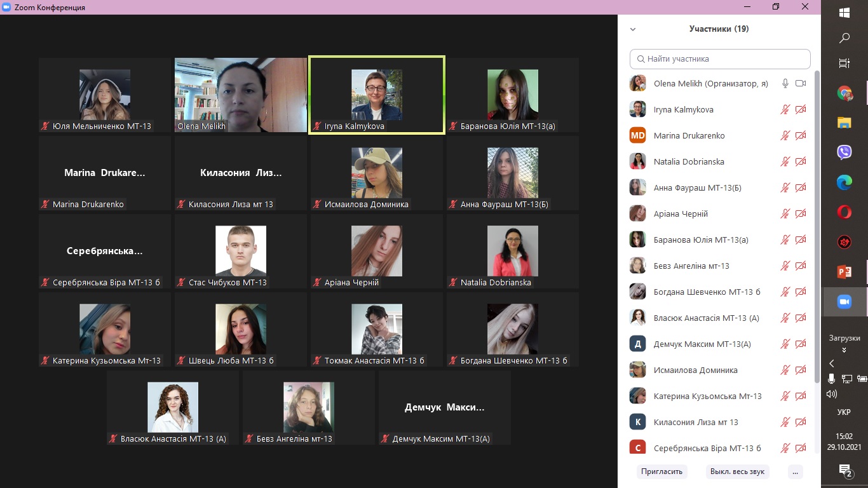
Task: Launch Opera browser from the taskbar
Action: coord(844,212)
